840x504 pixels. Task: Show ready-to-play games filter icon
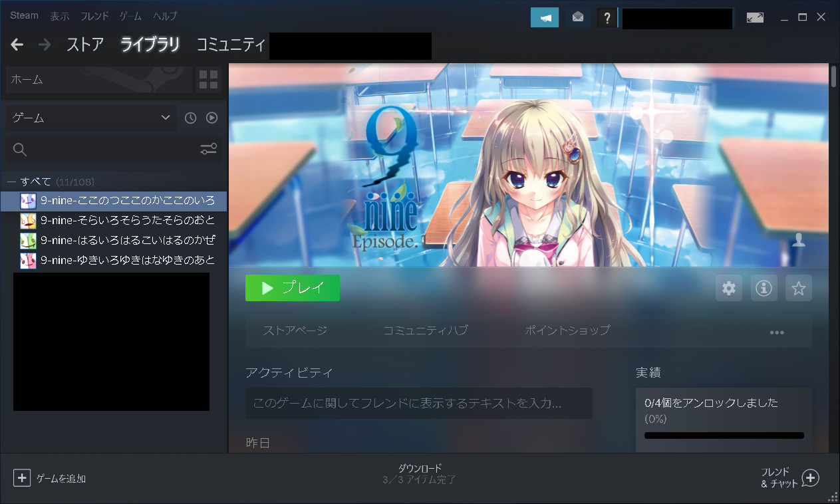pyautogui.click(x=212, y=118)
